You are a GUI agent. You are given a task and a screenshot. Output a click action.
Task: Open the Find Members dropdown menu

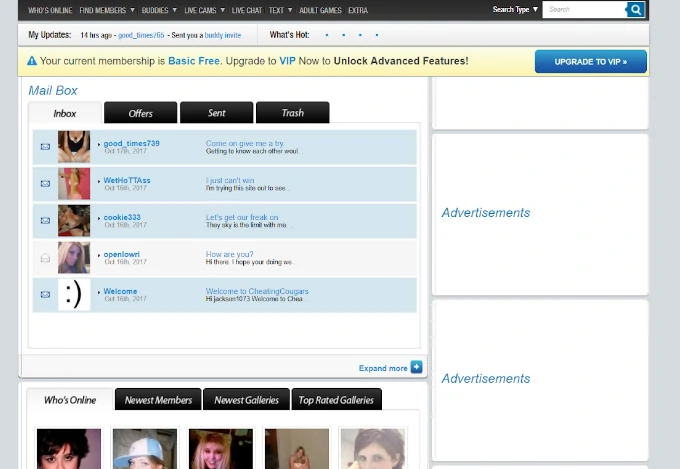pyautogui.click(x=106, y=10)
